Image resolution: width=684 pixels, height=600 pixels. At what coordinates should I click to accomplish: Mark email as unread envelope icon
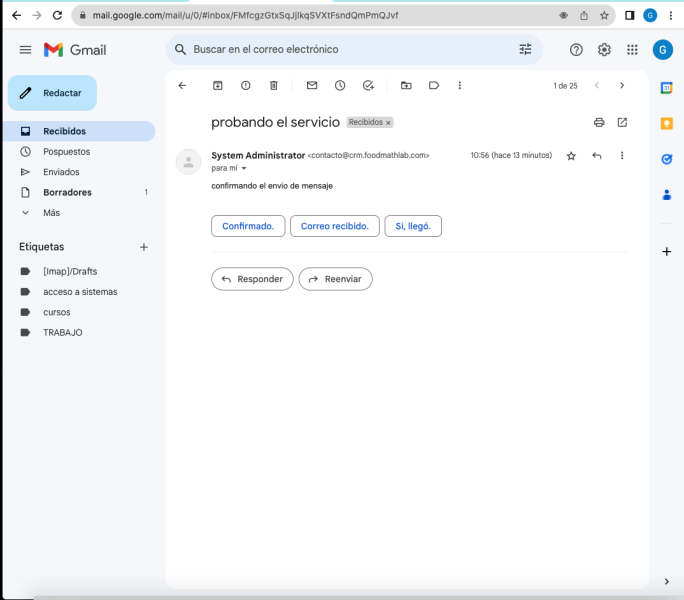coord(312,86)
